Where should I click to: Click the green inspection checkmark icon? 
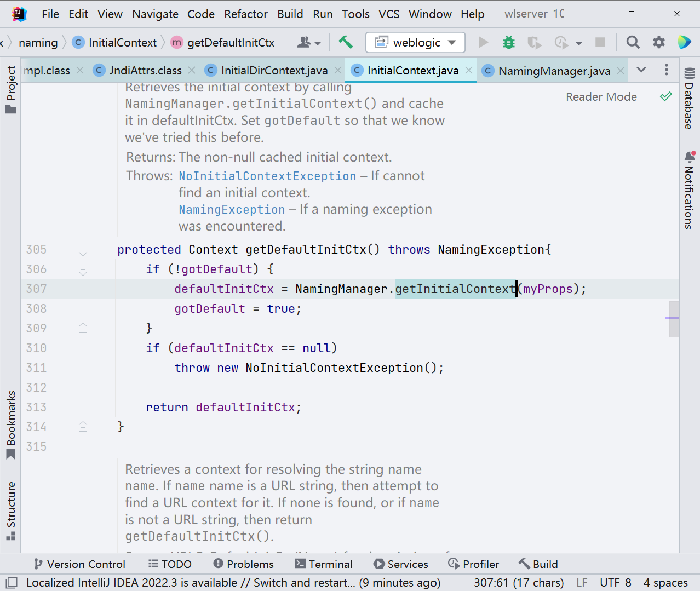click(666, 97)
